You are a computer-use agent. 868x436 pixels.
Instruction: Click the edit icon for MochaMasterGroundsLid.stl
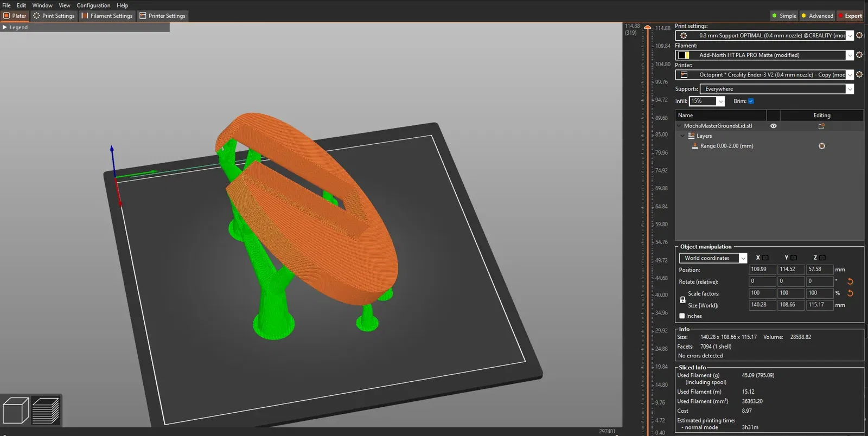(821, 126)
